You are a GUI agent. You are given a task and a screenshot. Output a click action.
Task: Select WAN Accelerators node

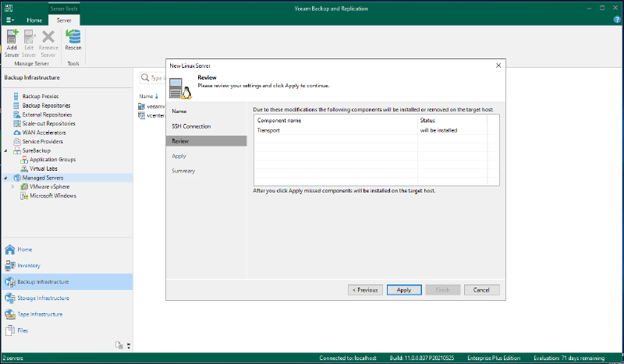click(44, 133)
